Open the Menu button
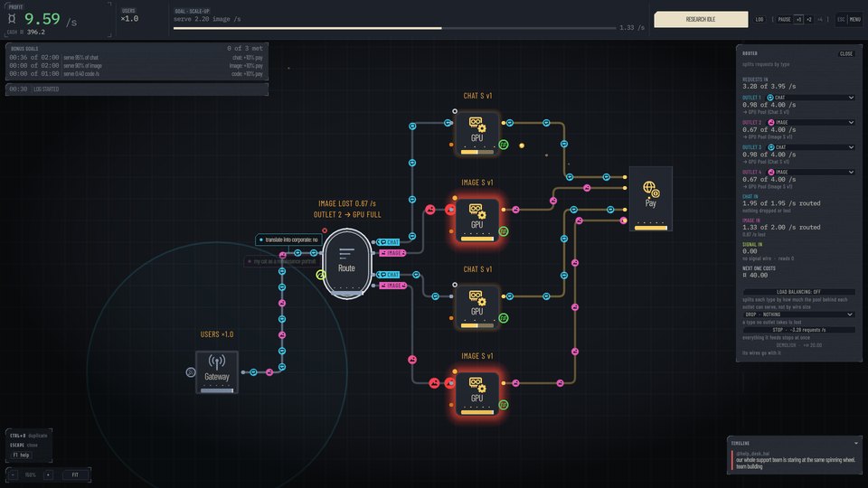 tap(854, 19)
